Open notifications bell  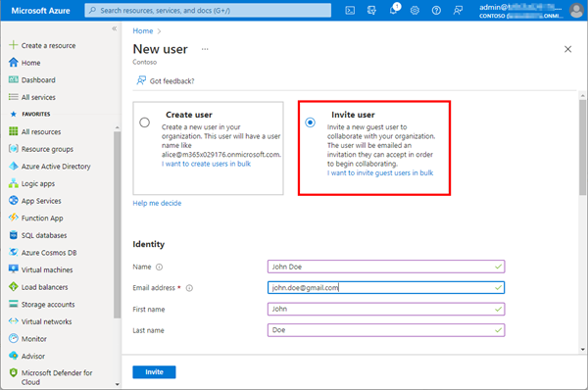click(393, 10)
